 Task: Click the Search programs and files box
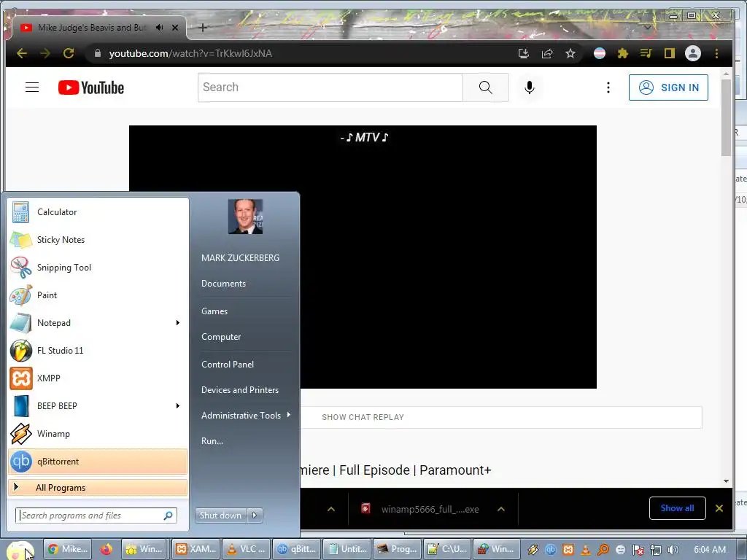pyautogui.click(x=96, y=516)
